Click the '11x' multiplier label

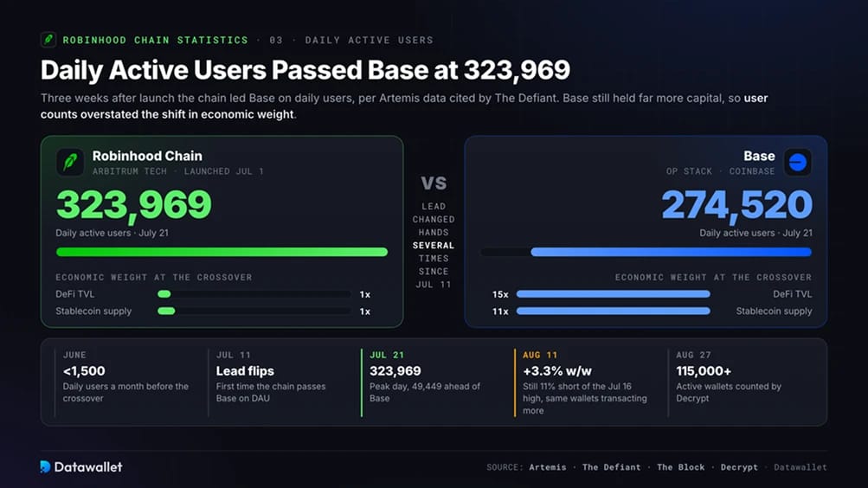tap(500, 311)
